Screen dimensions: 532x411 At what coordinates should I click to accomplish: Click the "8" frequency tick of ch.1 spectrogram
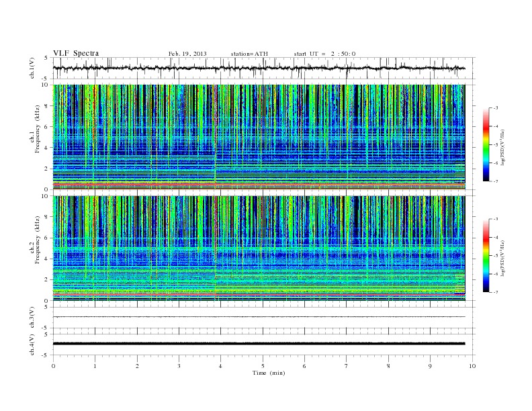(46, 106)
